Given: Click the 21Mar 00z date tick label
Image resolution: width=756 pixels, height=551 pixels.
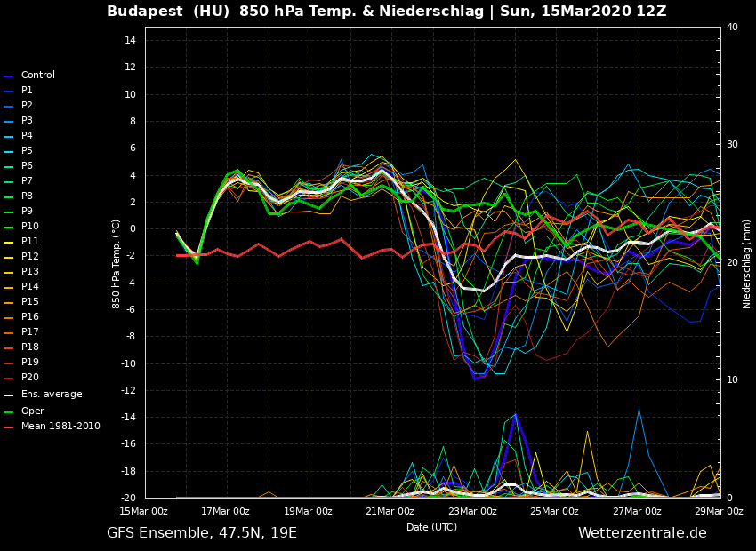Looking at the screenshot, I should [x=390, y=511].
